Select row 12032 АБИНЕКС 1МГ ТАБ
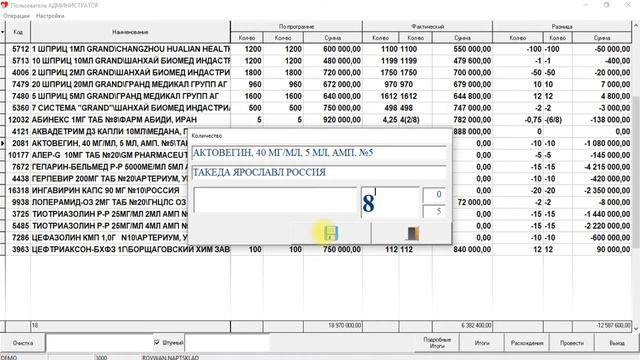Screen dimensions: 640x360 pyautogui.click(x=318, y=120)
